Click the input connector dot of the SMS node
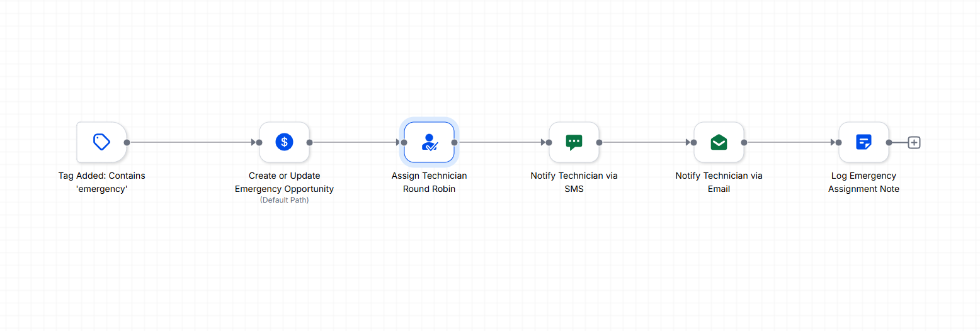Screen dimensions: 980x331 549,142
